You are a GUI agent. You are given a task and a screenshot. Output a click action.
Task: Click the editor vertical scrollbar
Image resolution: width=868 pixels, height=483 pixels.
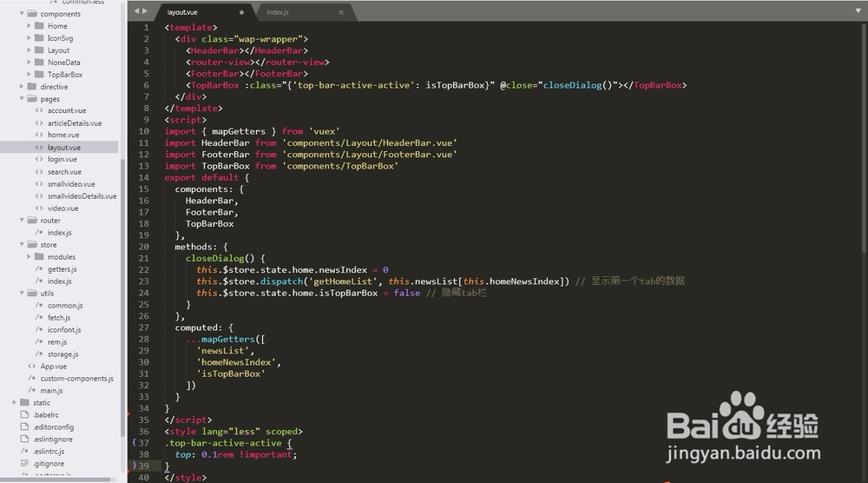click(x=865, y=138)
